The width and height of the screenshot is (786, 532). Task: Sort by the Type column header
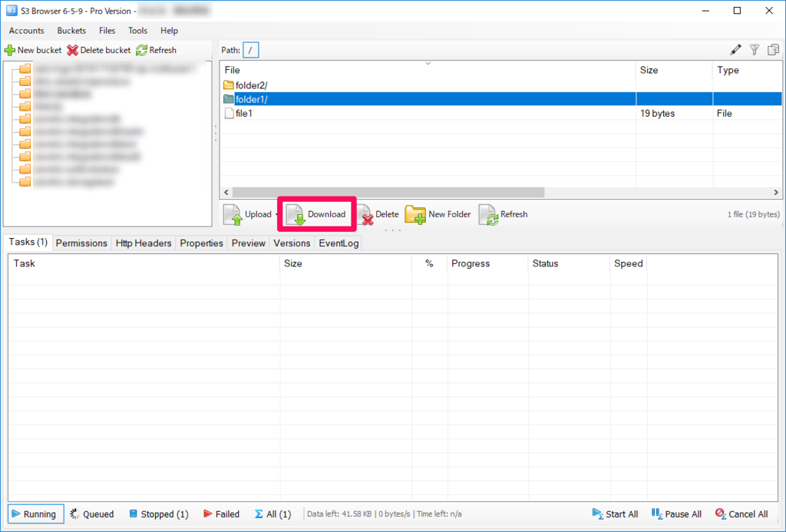747,70
